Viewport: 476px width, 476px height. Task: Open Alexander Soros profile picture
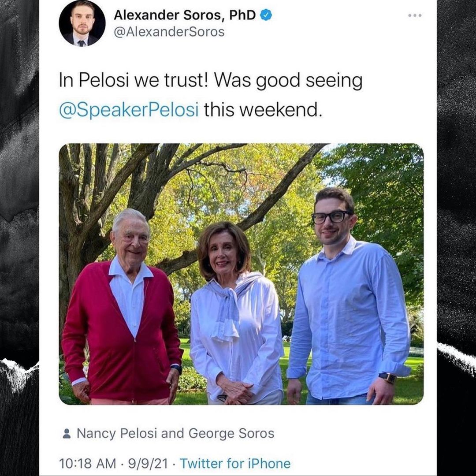(82, 23)
